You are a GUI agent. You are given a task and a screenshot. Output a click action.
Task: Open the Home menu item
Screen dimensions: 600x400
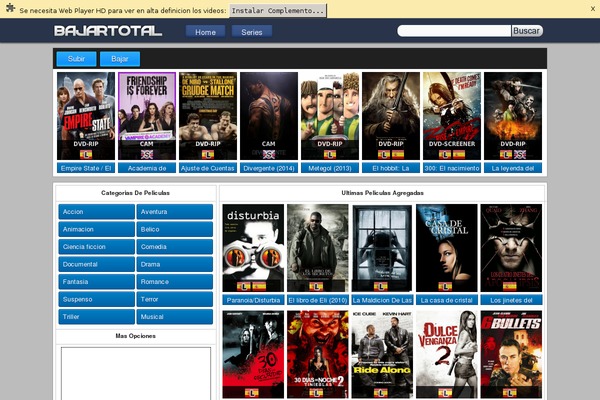pyautogui.click(x=205, y=32)
